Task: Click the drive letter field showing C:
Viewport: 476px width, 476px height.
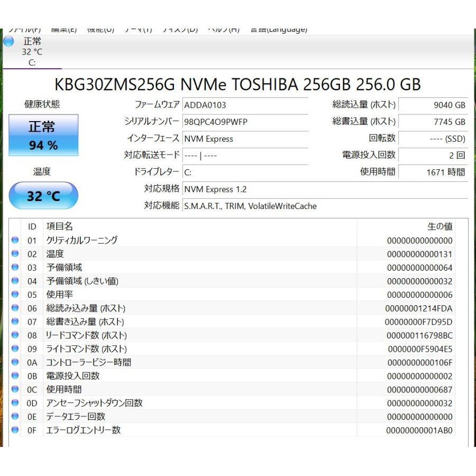Action: [245, 173]
